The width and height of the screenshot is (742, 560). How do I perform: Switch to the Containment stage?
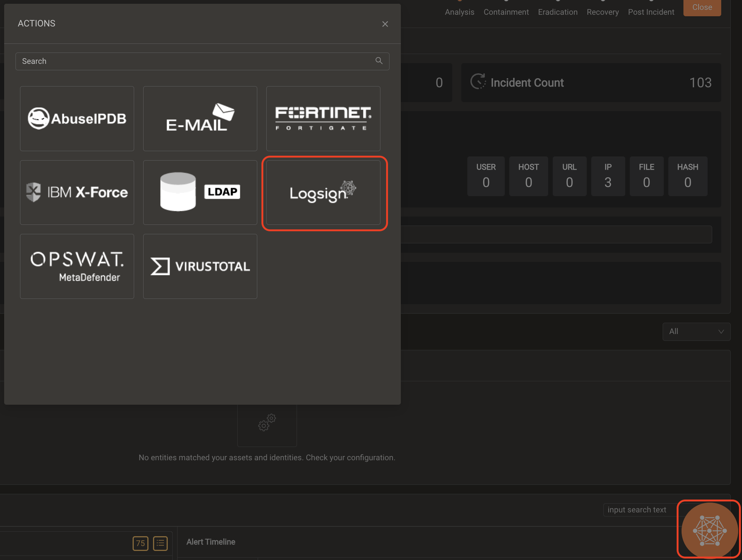point(506,12)
